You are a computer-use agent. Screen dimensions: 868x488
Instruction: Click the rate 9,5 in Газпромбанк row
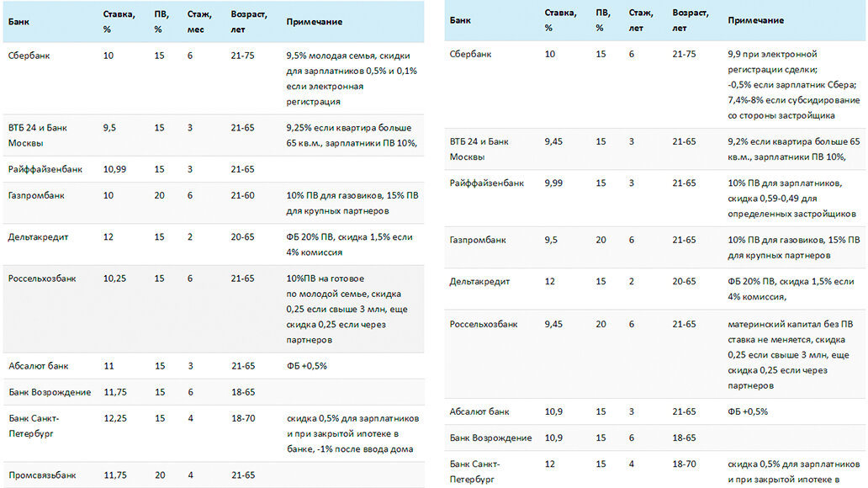[551, 241]
